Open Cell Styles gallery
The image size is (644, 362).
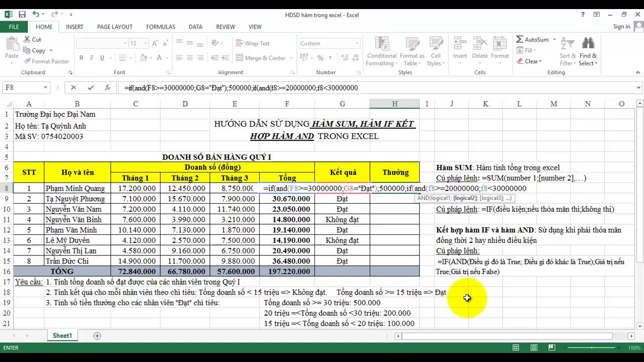click(x=435, y=51)
